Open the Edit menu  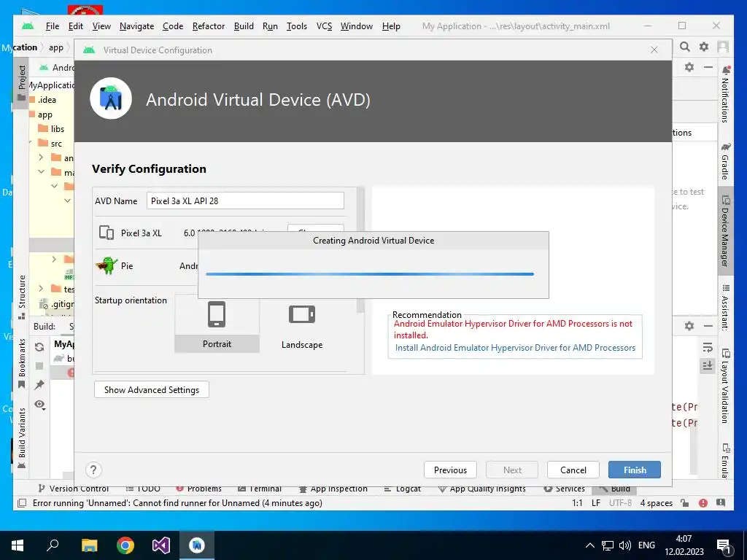pyautogui.click(x=76, y=26)
